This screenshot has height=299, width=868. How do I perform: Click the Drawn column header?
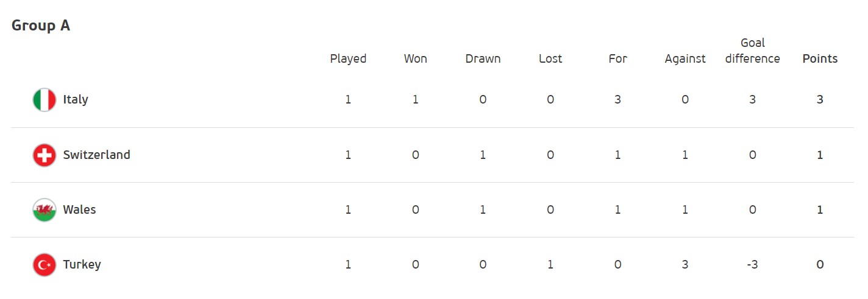click(483, 59)
